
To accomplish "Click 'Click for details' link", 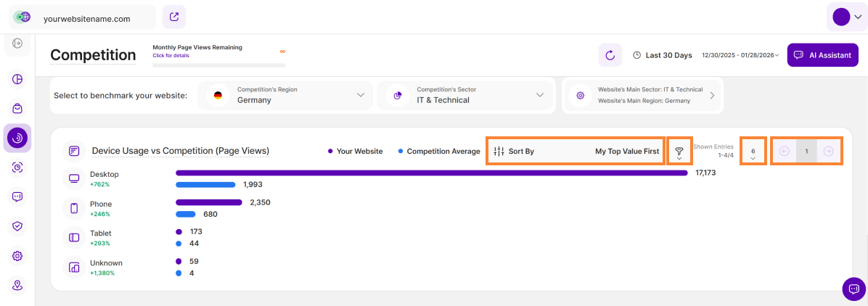I will [171, 56].
